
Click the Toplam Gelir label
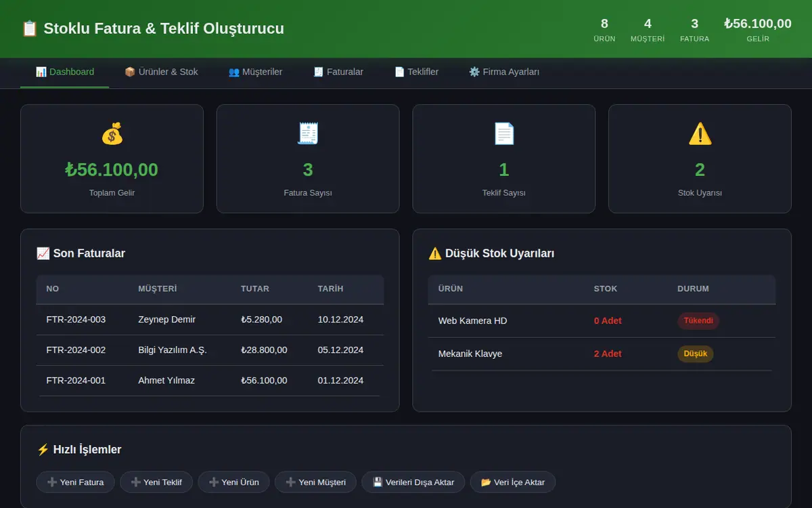(112, 193)
